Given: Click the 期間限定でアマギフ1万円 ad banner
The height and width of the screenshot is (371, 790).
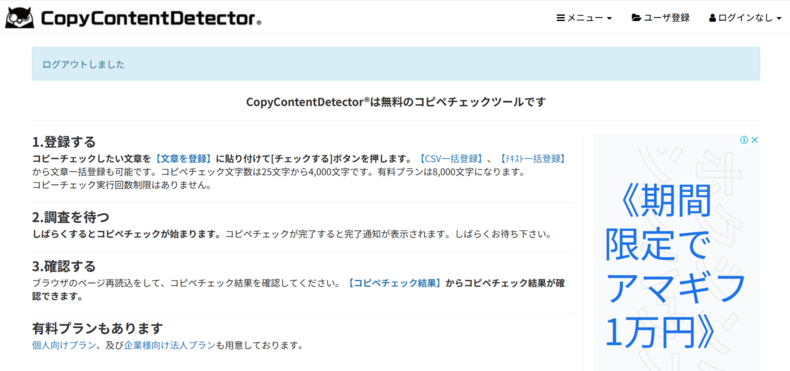Looking at the screenshot, I should [x=676, y=253].
